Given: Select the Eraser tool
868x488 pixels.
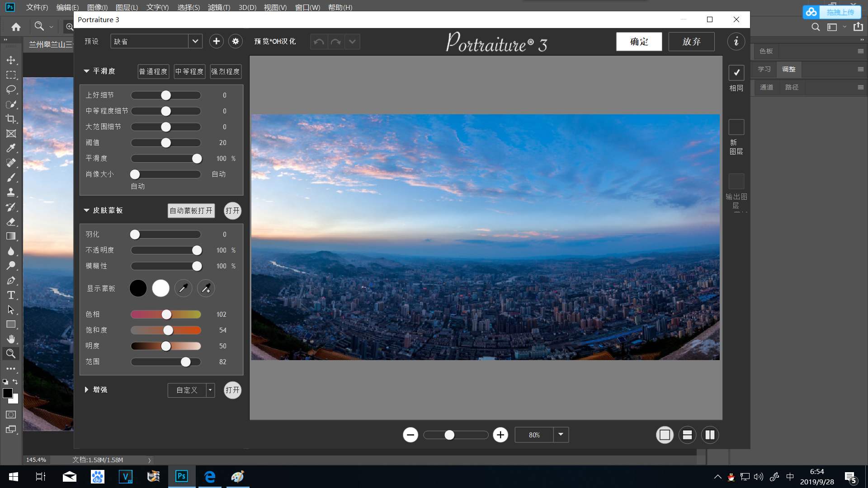Looking at the screenshot, I should [11, 222].
